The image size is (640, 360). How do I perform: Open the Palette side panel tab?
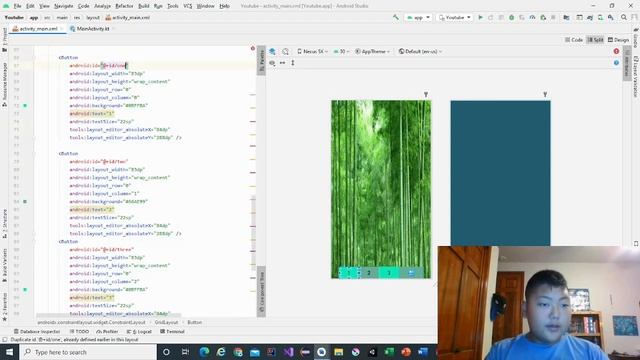point(262,61)
